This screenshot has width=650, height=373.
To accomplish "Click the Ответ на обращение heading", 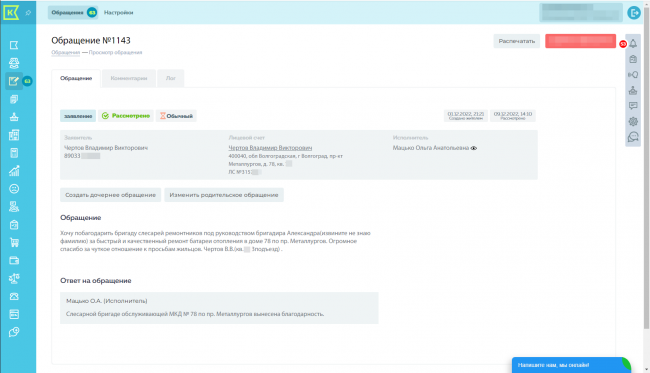I will [96, 281].
